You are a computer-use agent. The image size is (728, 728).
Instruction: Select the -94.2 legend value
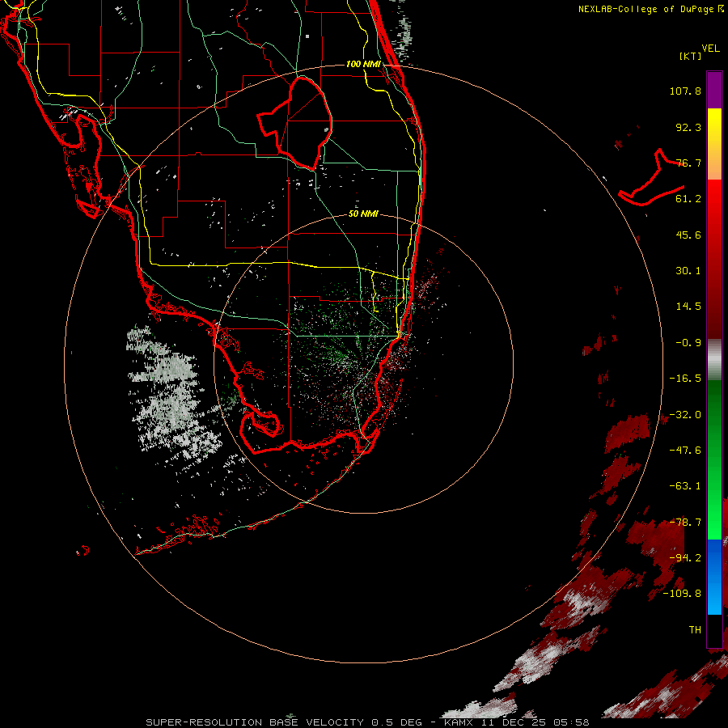point(685,558)
